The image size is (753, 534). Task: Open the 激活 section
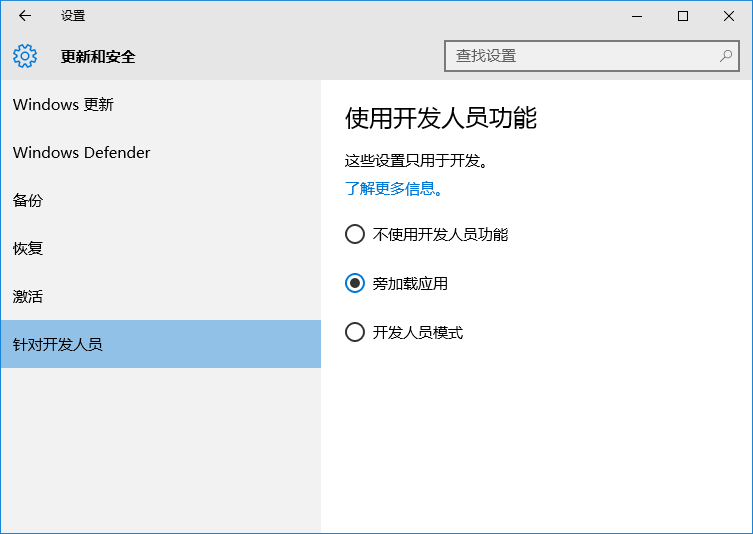pyautogui.click(x=160, y=296)
